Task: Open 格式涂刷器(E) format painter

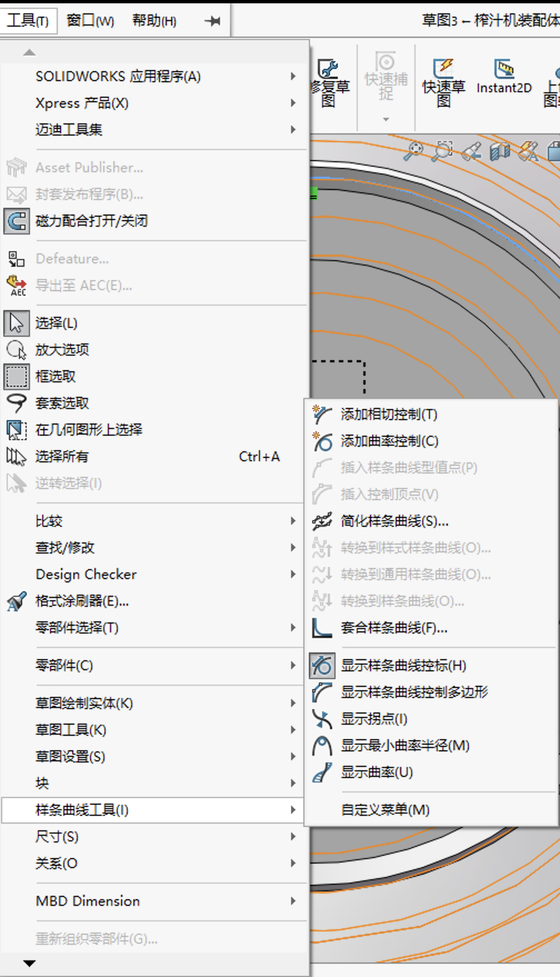Action: tap(154, 601)
